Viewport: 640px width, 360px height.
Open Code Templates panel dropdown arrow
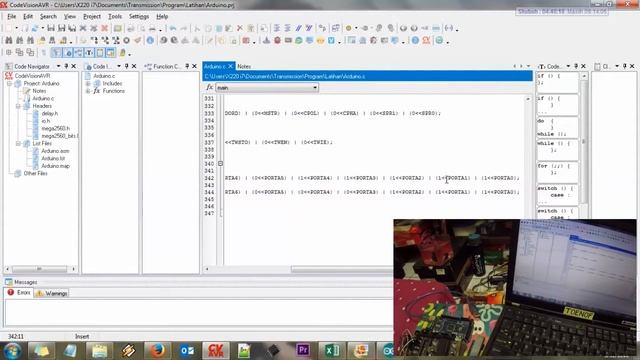(568, 66)
